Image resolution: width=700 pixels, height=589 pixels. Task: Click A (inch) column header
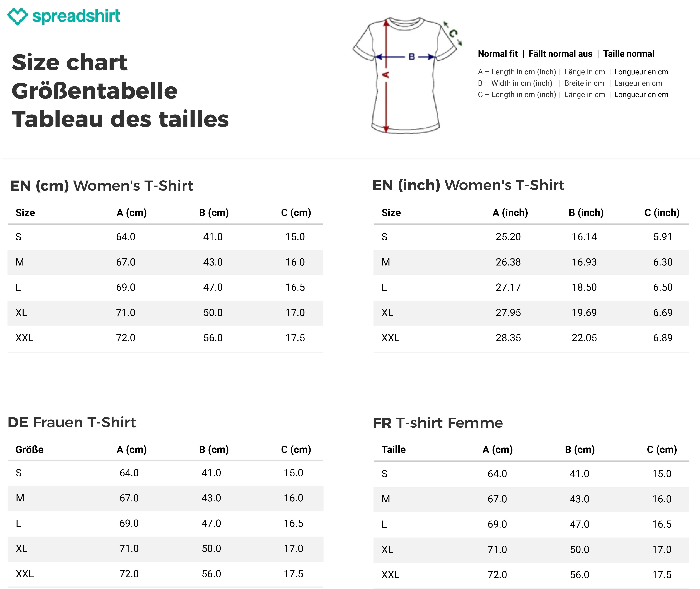point(510,213)
